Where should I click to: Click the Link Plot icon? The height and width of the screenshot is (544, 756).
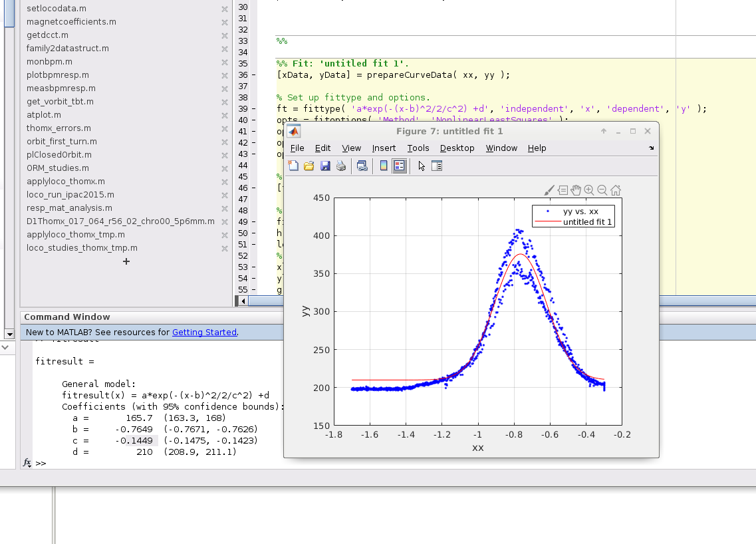point(361,166)
